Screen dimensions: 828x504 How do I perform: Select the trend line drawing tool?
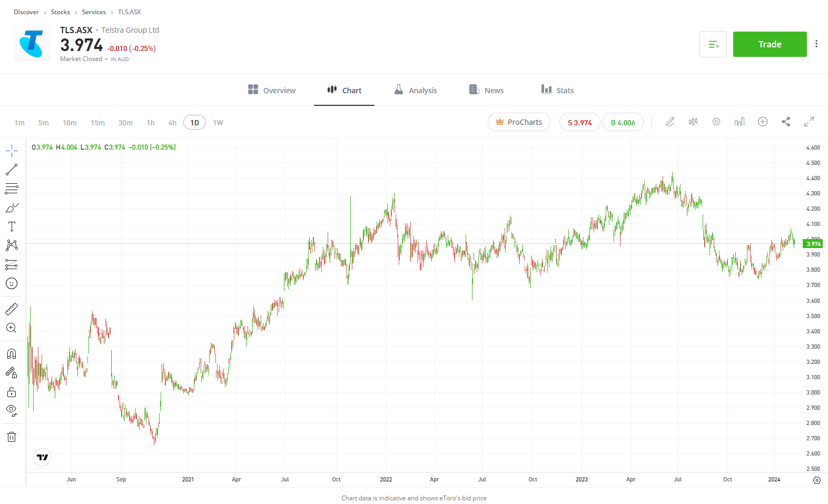pyautogui.click(x=12, y=170)
